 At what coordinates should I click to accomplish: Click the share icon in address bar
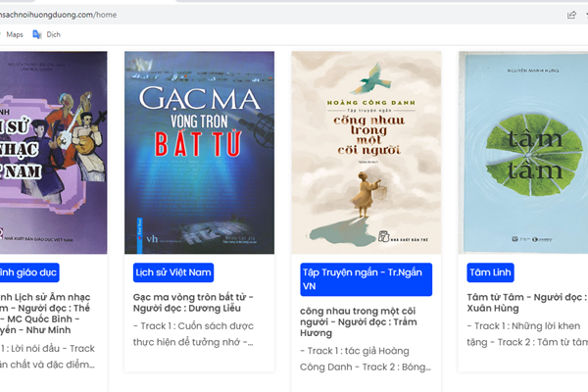[571, 15]
